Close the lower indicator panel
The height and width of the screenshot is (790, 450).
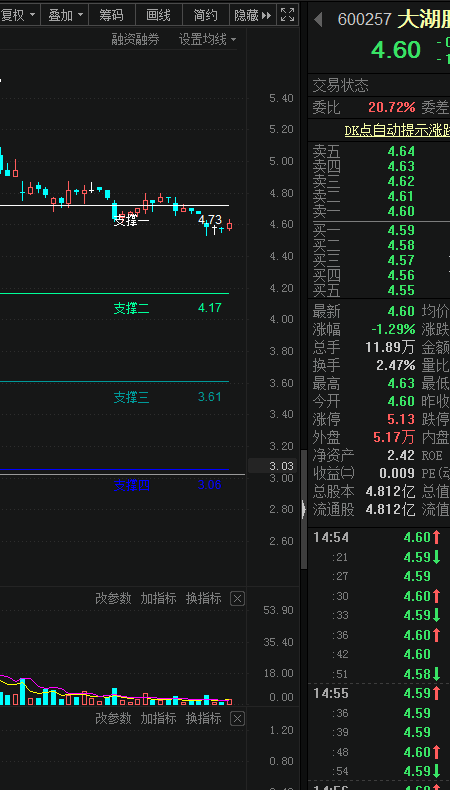(237, 718)
